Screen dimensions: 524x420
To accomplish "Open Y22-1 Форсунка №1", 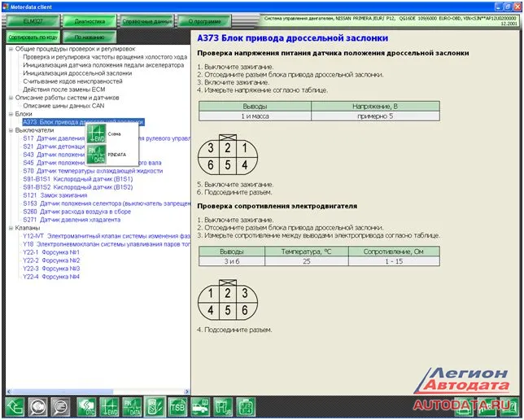I will tap(51, 252).
